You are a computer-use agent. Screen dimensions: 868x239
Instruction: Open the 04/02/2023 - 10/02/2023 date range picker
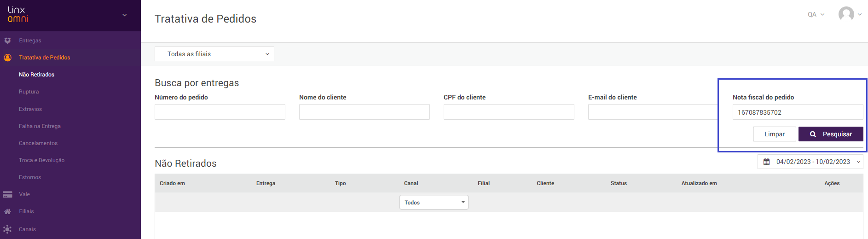(812, 162)
